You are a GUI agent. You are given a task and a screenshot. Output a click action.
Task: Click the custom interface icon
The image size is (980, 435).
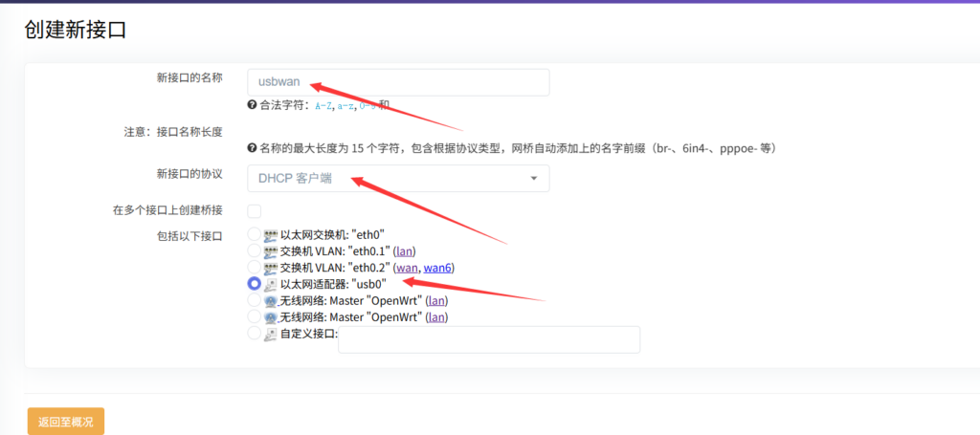(x=270, y=334)
